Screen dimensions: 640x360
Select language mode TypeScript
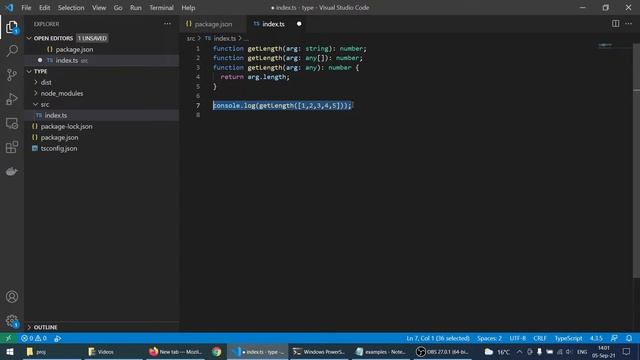tap(568, 338)
